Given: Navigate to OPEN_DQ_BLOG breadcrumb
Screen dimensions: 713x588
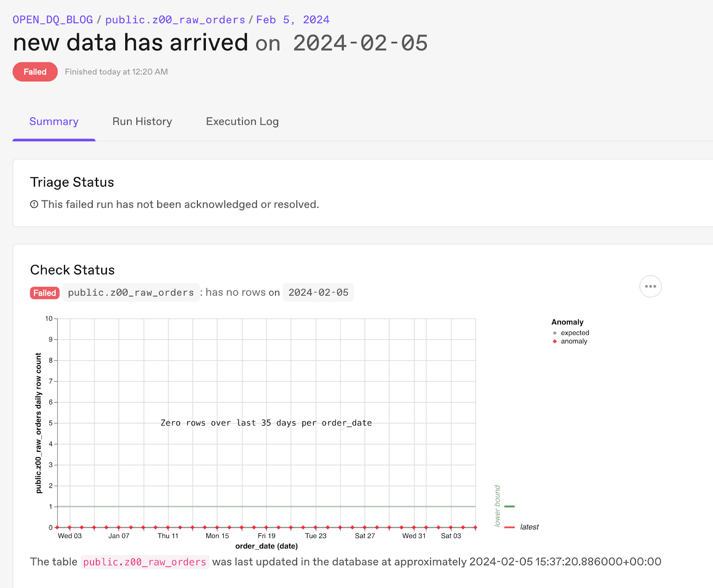Looking at the screenshot, I should click(53, 20).
